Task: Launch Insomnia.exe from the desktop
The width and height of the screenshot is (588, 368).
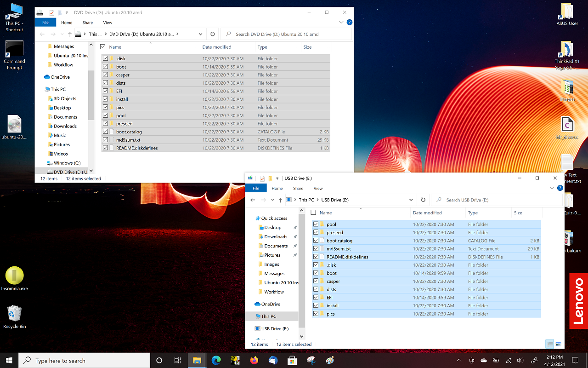Action: (x=14, y=279)
